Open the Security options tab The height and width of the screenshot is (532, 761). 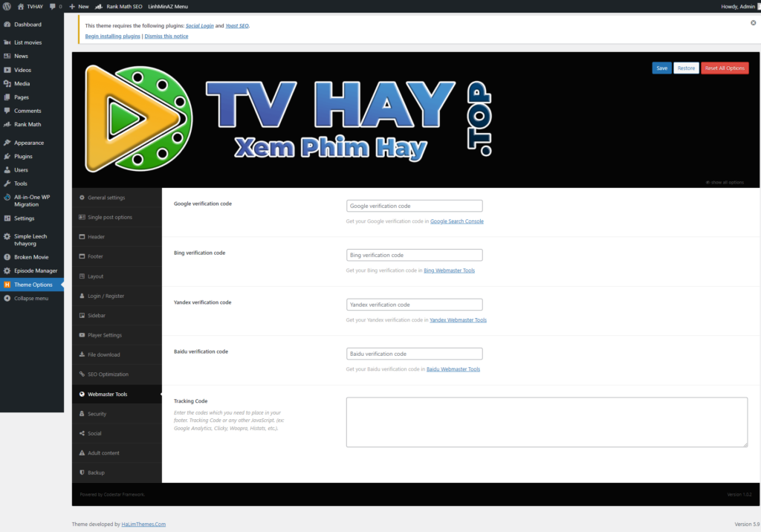click(x=117, y=414)
